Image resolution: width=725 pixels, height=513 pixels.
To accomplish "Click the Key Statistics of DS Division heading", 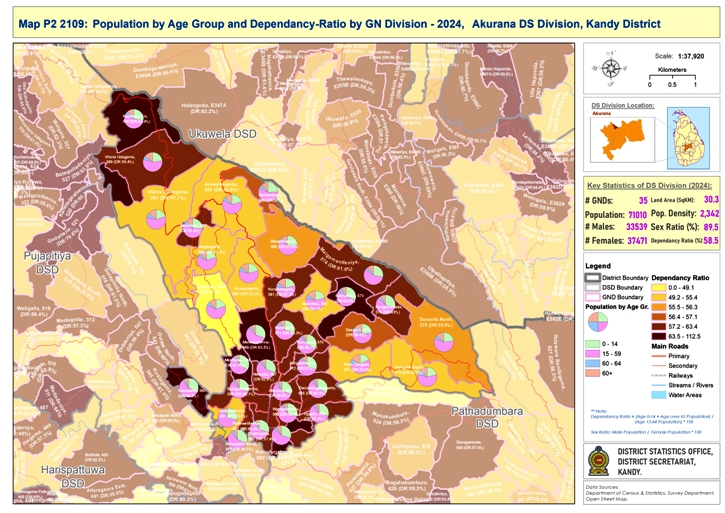I will [x=650, y=185].
